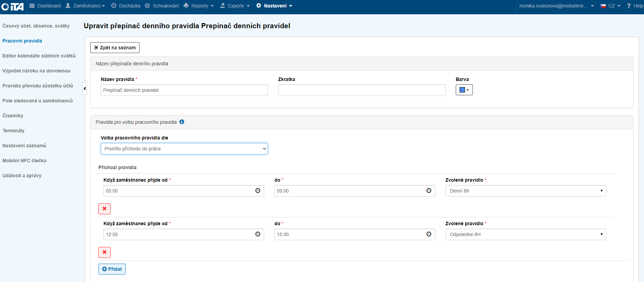Open the blue Barva color picker
The image size is (644, 282).
pyautogui.click(x=464, y=90)
